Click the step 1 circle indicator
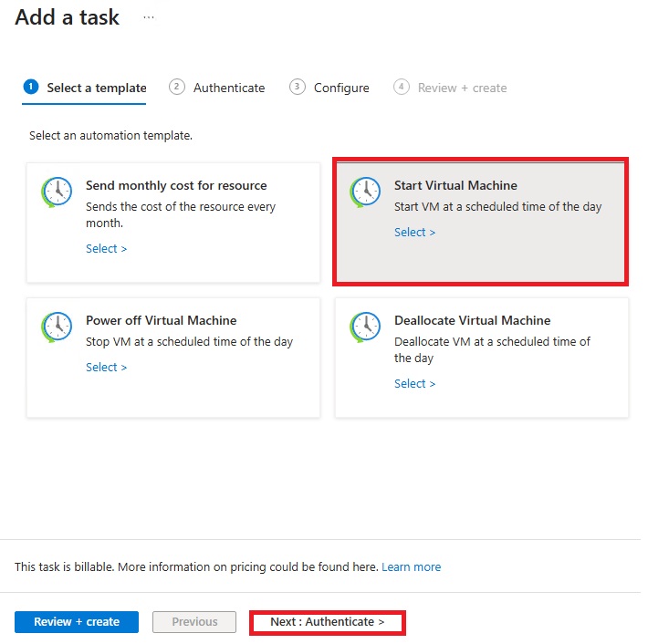 pyautogui.click(x=31, y=87)
